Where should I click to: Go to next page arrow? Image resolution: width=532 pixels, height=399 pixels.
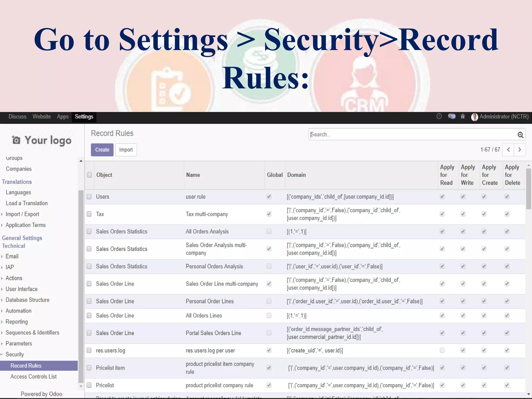tap(520, 150)
